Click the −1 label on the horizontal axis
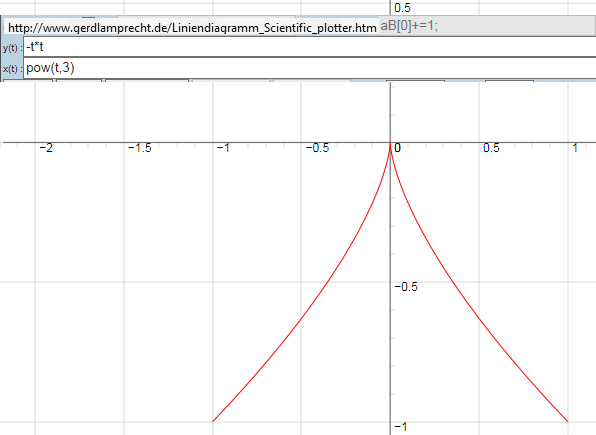This screenshot has height=435, width=596. click(224, 148)
